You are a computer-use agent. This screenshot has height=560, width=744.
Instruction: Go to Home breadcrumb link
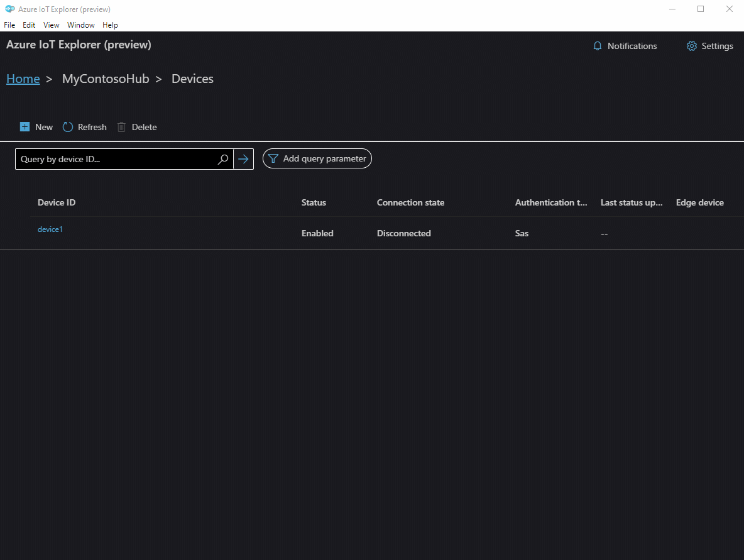click(x=23, y=79)
